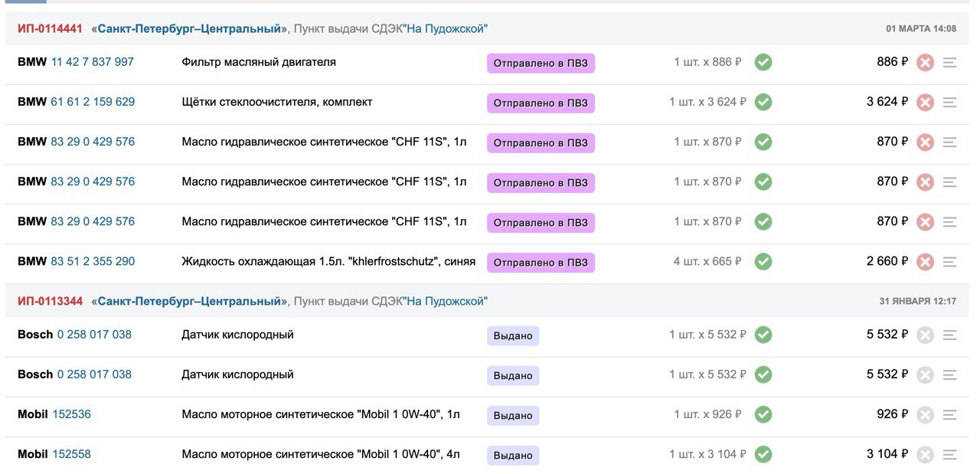Select coolant "khlerfrostschutz" description text

(x=328, y=261)
